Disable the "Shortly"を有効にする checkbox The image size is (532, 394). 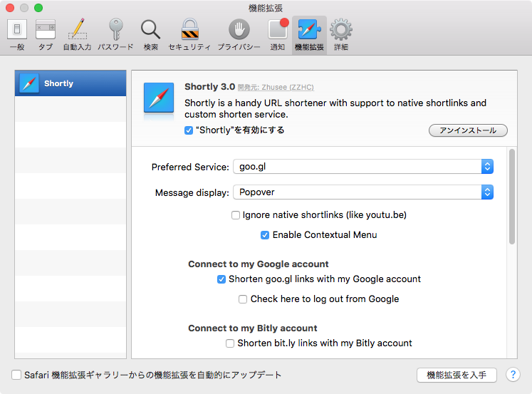pyautogui.click(x=189, y=130)
